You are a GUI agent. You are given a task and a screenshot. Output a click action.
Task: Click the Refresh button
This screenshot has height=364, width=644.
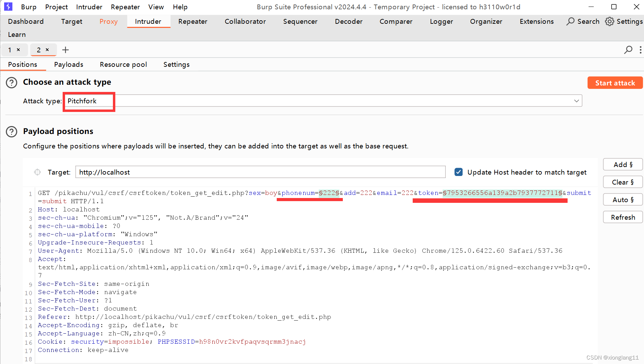(x=623, y=217)
